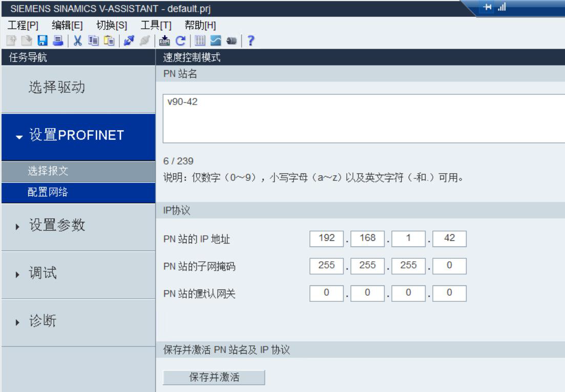This screenshot has height=392, width=565.
Task: Click the signal bars icon in the title bar
Action: 502,7
